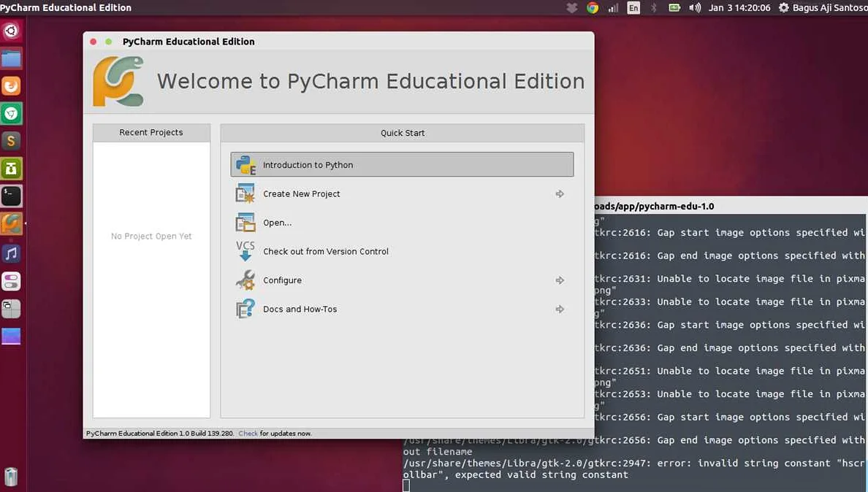
Task: Expand the Create New Project arrow
Action: click(x=560, y=193)
